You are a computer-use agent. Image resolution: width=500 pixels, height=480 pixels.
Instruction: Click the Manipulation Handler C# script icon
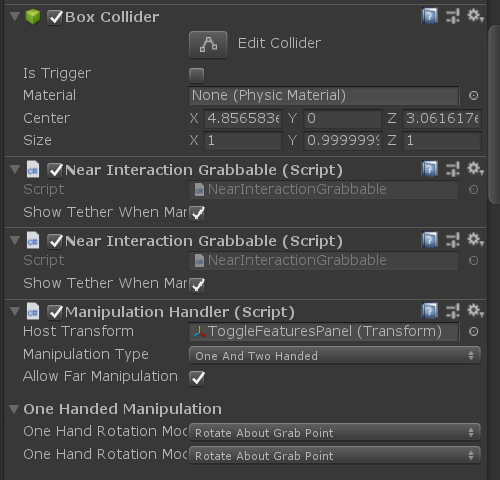[33, 312]
